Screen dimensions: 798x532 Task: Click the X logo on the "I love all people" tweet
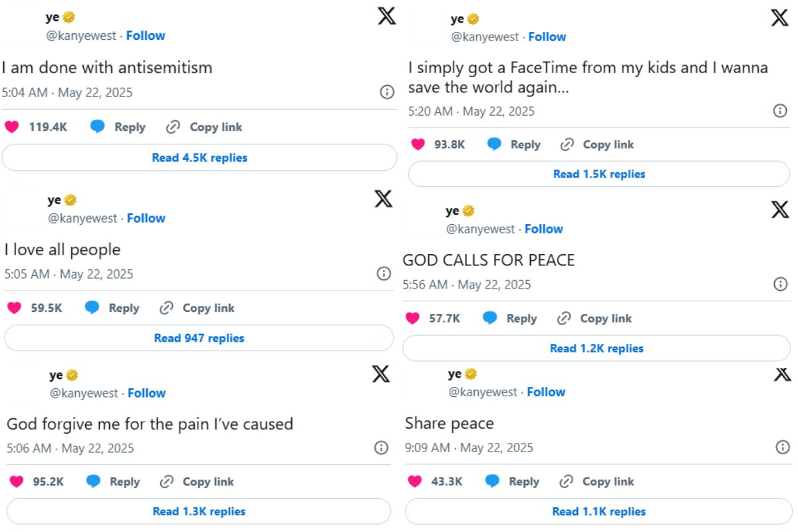pos(383,198)
